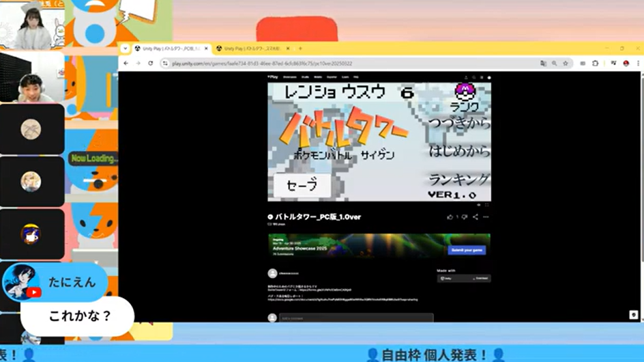Go forward in browser history

pyautogui.click(x=138, y=64)
